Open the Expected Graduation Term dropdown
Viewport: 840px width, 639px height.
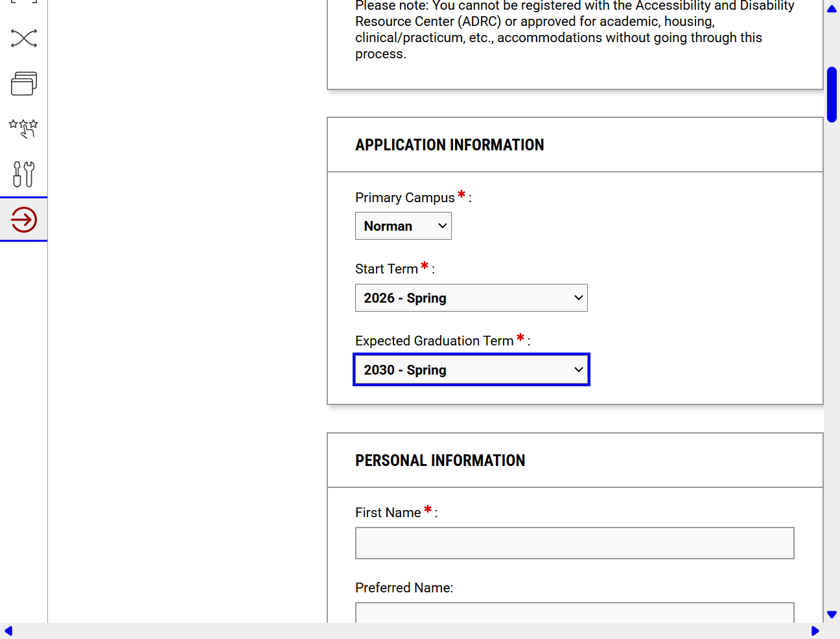(471, 369)
